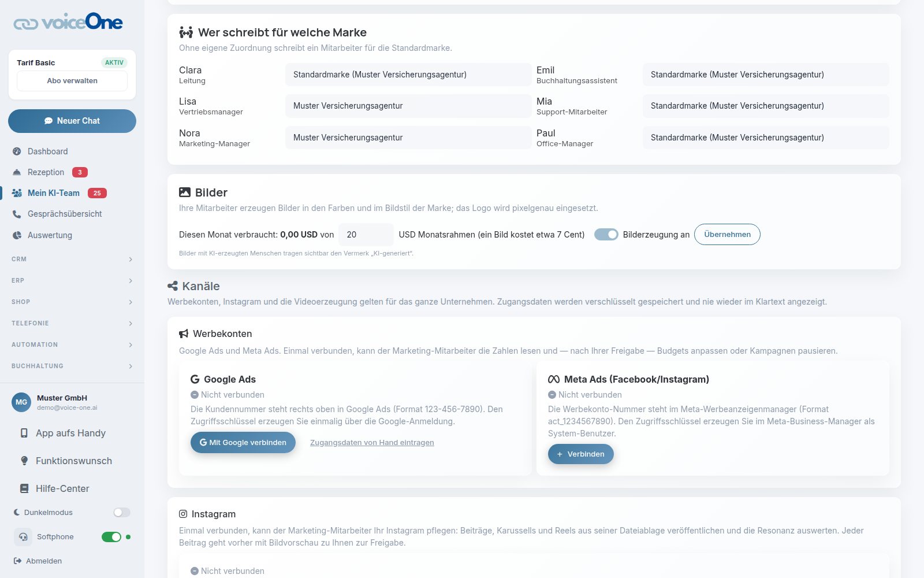Viewport: 924px width, 578px height.
Task: Click the voiceOne logo
Action: pyautogui.click(x=68, y=23)
